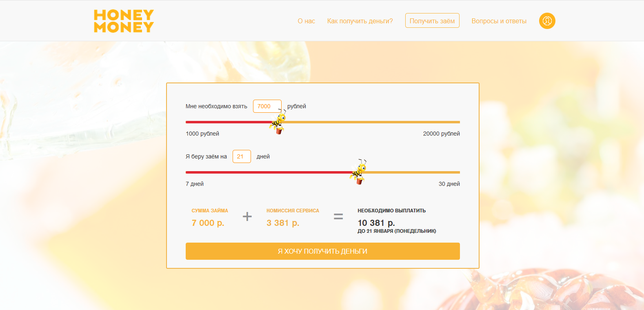Click the '7 дней' minimum label
The width and height of the screenshot is (644, 310).
(x=195, y=184)
